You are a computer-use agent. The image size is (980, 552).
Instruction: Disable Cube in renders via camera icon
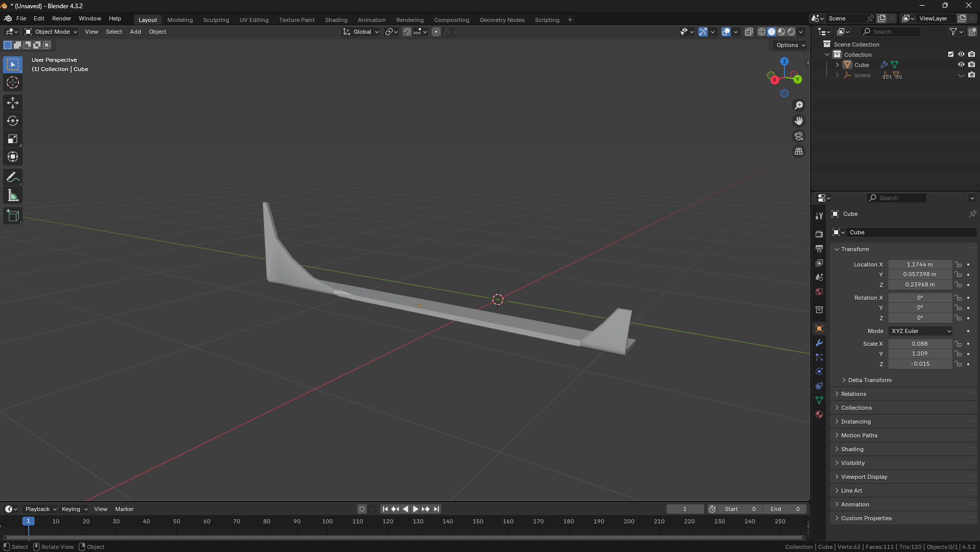point(971,64)
